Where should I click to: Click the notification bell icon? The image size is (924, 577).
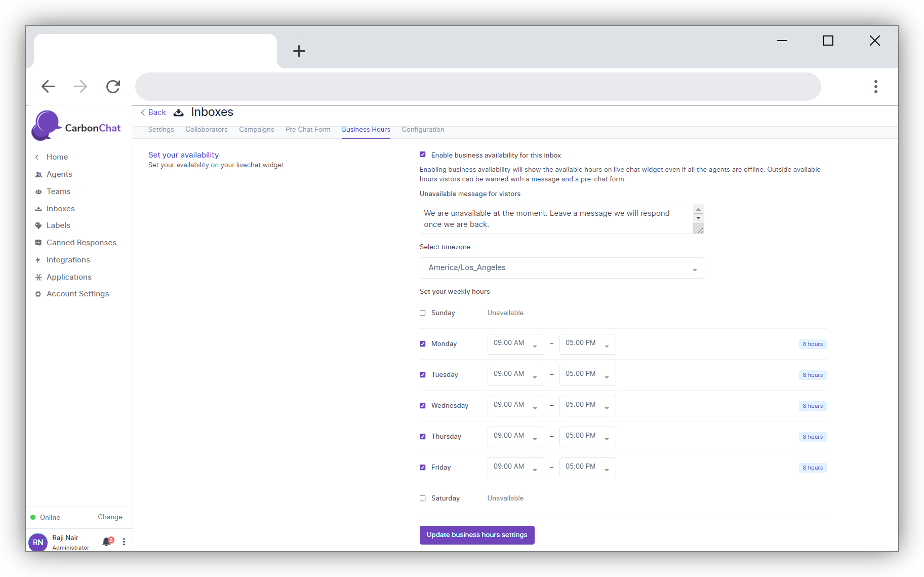pyautogui.click(x=106, y=542)
